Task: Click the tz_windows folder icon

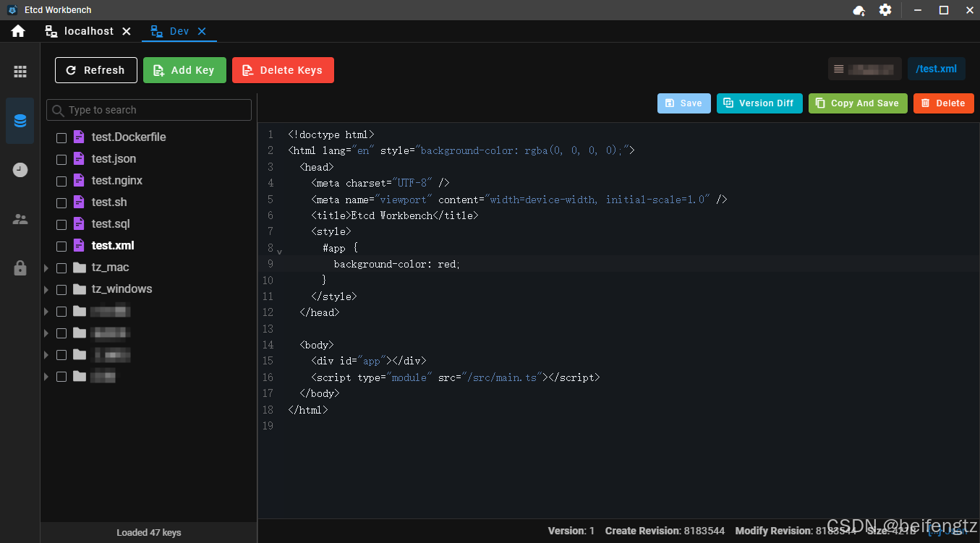Action: (x=80, y=289)
